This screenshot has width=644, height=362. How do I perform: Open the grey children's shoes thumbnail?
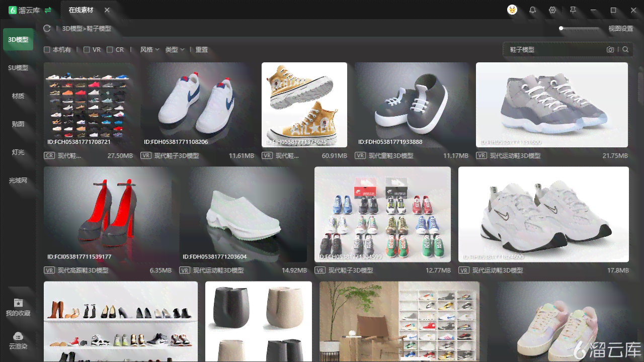point(412,105)
